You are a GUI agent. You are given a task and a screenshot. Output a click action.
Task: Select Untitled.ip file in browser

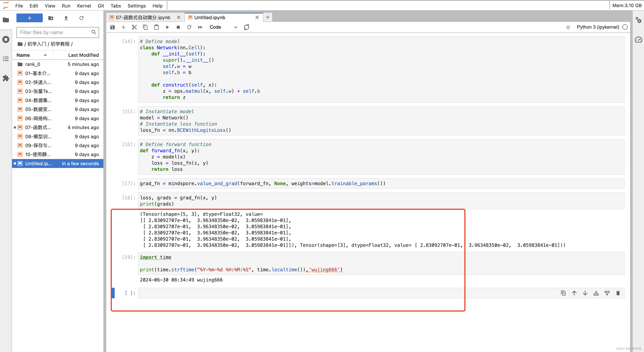pyautogui.click(x=58, y=163)
